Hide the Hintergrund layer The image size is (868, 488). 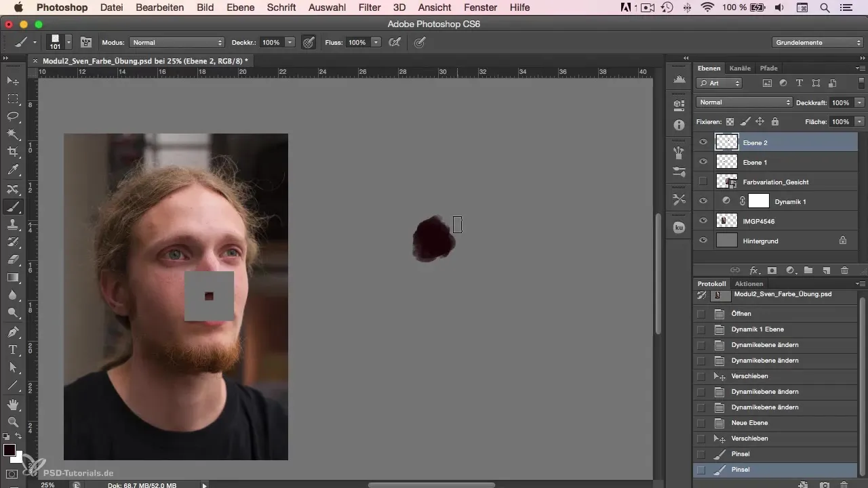click(703, 241)
